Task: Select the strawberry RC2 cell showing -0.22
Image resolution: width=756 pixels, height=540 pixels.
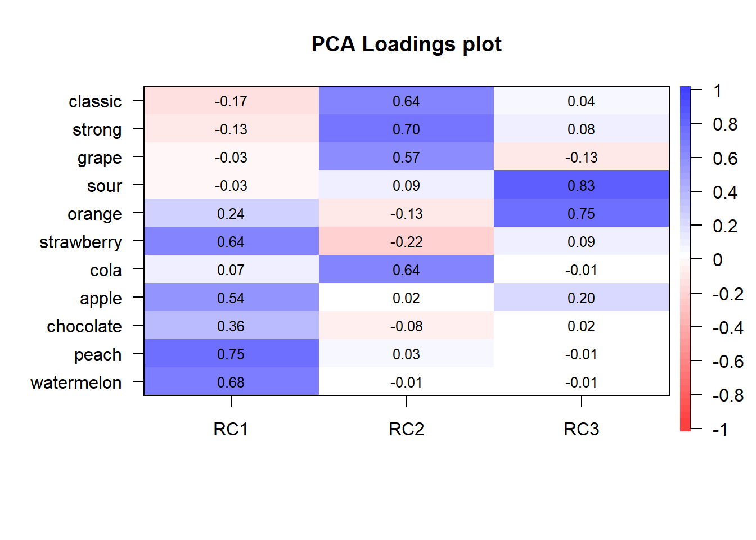Action: tap(406, 242)
